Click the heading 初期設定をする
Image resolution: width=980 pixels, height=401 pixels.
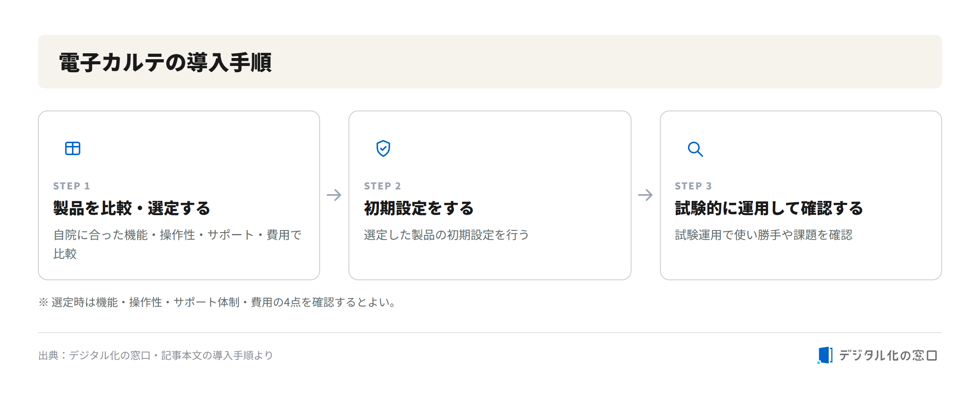[x=419, y=208]
